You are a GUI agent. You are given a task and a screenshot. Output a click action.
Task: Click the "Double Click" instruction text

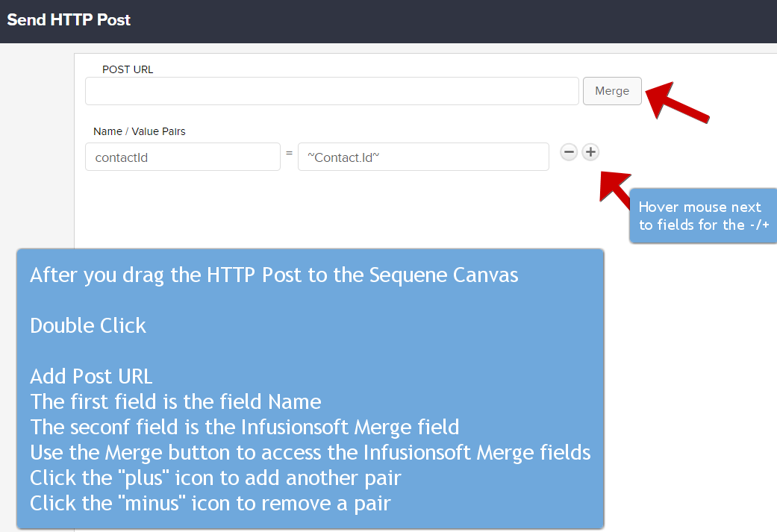[x=88, y=326]
